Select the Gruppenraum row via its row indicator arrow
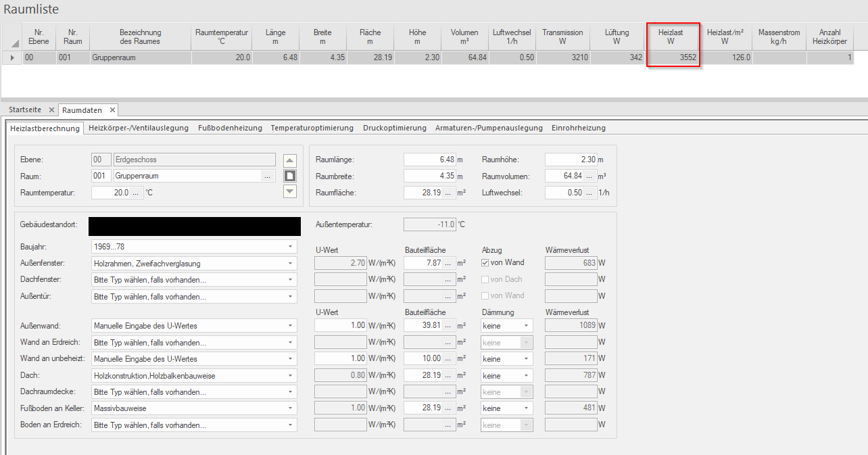The height and width of the screenshot is (455, 868). click(x=12, y=58)
